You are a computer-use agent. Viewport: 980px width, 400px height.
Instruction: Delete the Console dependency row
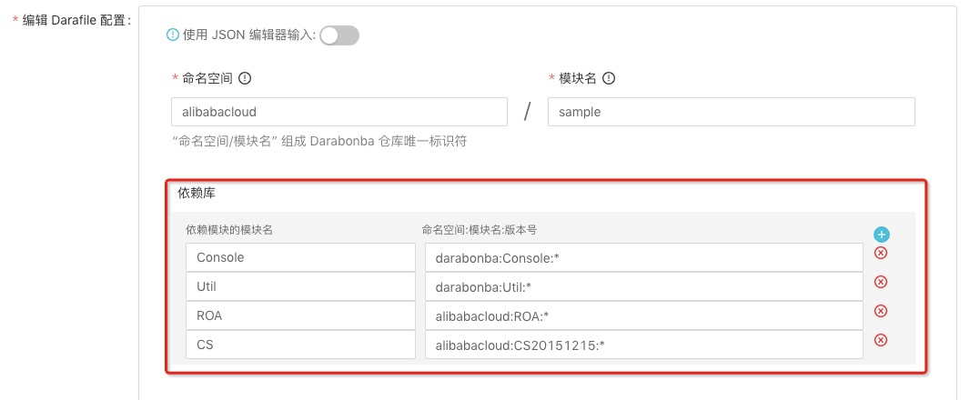[881, 254]
